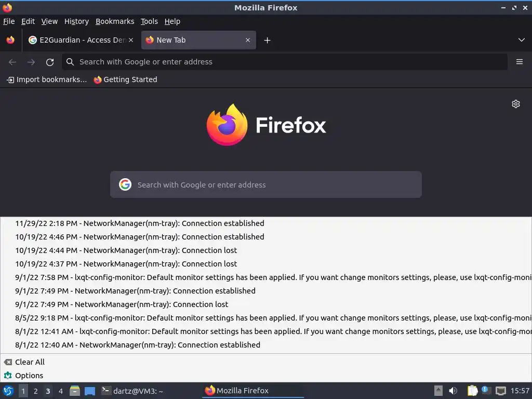Open a new tab with plus button
Image resolution: width=532 pixels, height=399 pixels.
(268, 41)
